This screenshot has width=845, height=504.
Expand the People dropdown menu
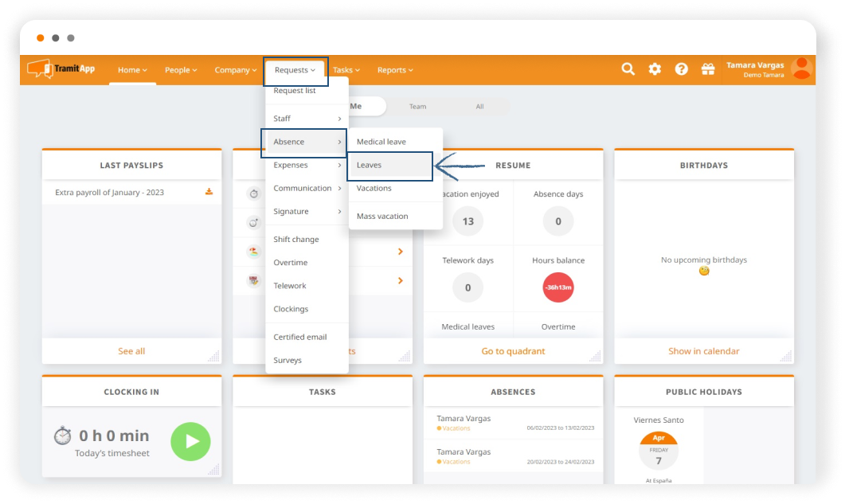click(181, 70)
